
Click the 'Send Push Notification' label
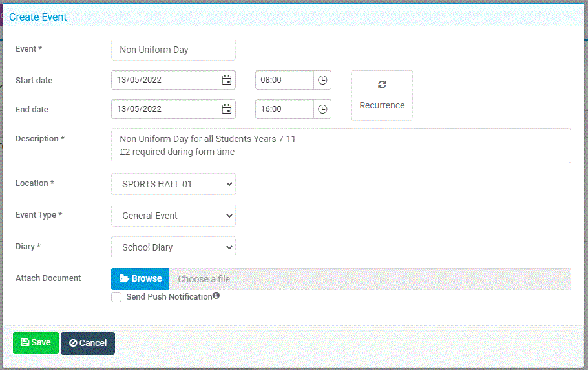pyautogui.click(x=169, y=297)
